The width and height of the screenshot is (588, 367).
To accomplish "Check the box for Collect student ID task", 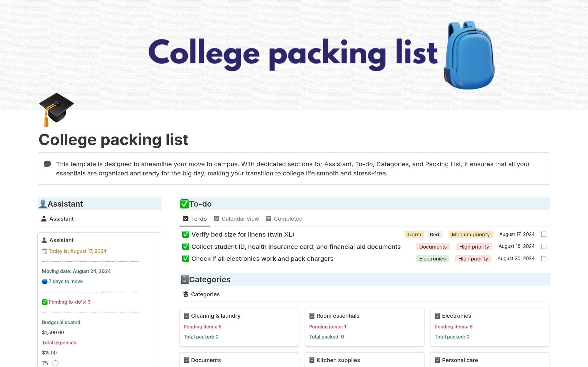I will (x=544, y=246).
